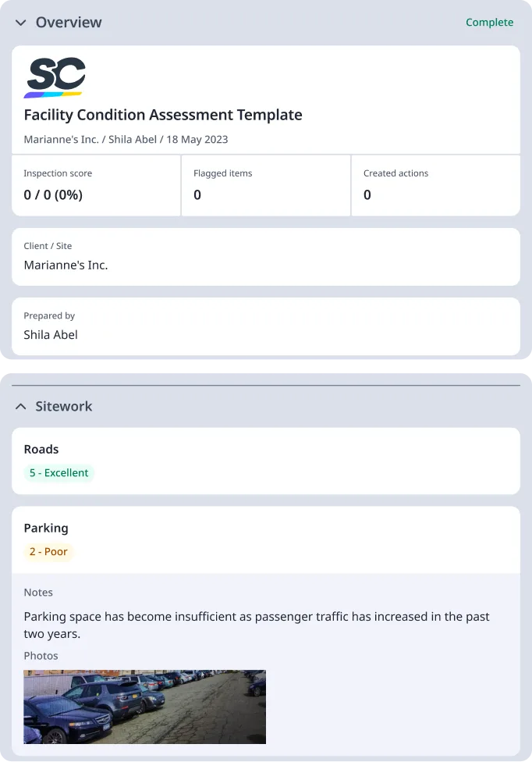This screenshot has width=532, height=762.
Task: Click the Roads item heading
Action: pyautogui.click(x=41, y=450)
